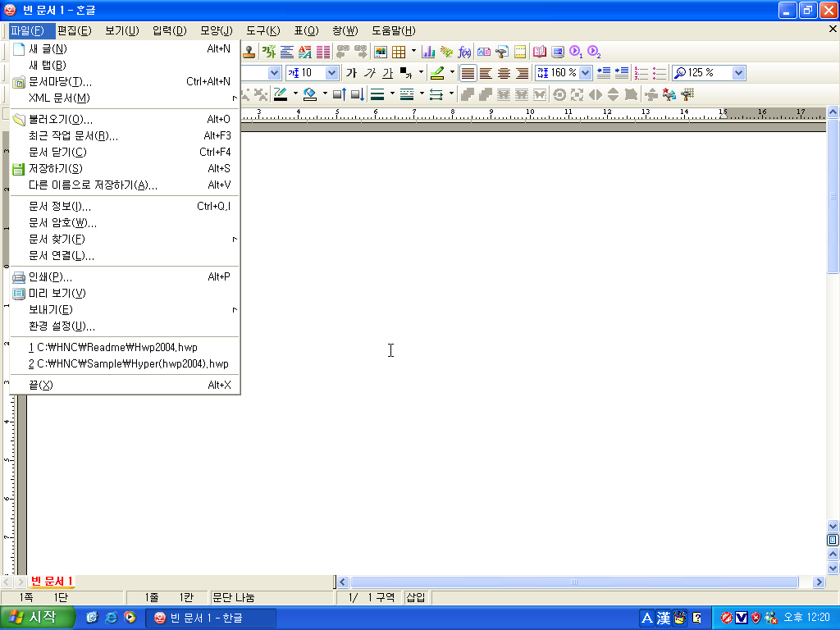Image resolution: width=840 pixels, height=630 pixels.
Task: Open the 시작 Start button
Action: (36, 618)
